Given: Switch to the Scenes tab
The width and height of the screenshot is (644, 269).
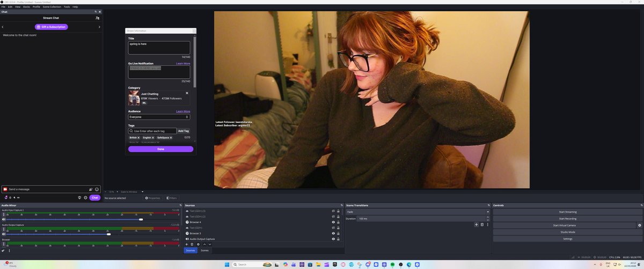Looking at the screenshot, I should (x=204, y=250).
